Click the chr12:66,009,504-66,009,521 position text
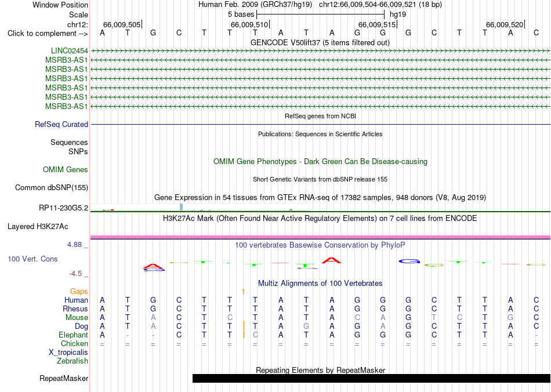 (x=380, y=5)
